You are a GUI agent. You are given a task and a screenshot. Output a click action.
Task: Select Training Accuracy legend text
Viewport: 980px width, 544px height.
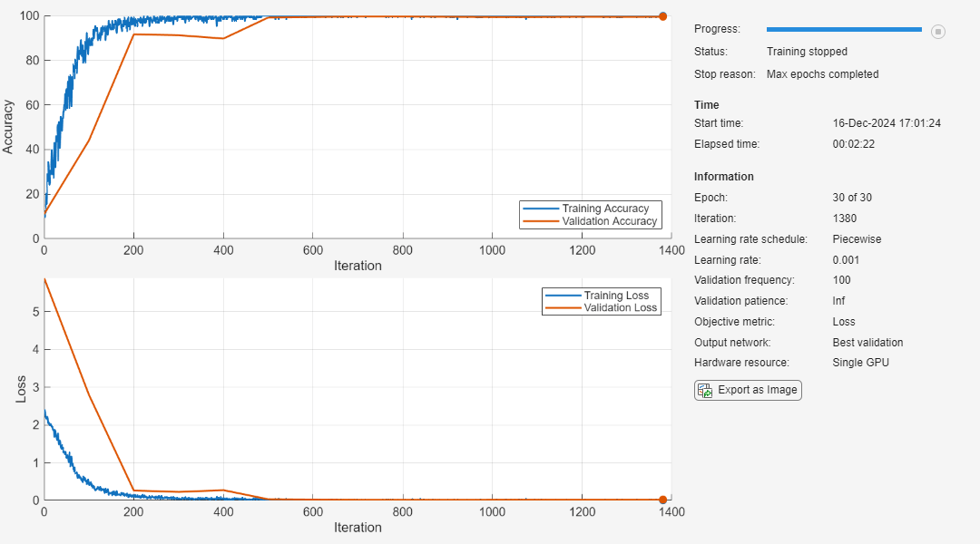click(605, 209)
